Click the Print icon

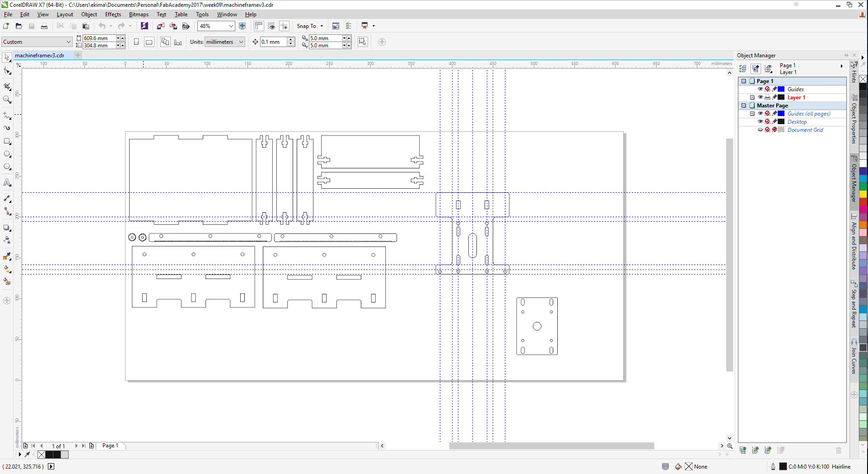point(44,26)
